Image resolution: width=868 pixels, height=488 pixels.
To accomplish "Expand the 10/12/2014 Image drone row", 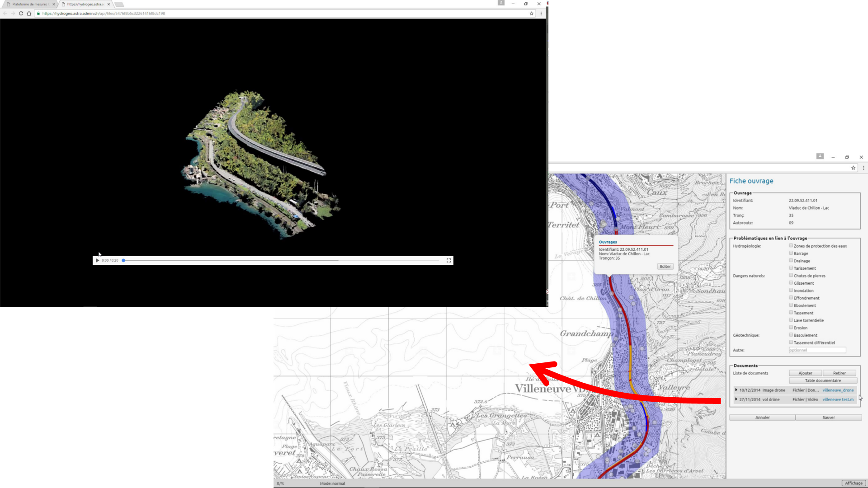I will 736,390.
